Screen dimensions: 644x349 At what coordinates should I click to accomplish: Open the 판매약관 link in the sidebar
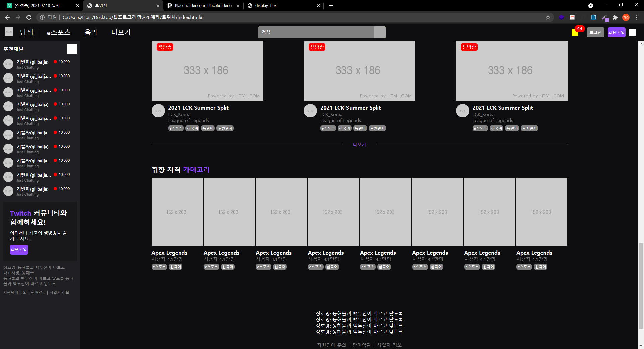coord(38,293)
